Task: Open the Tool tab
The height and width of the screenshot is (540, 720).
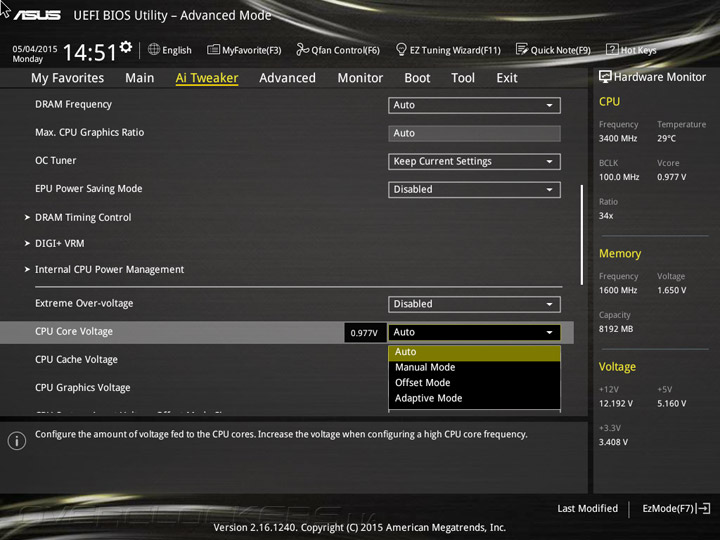Action: tap(463, 78)
